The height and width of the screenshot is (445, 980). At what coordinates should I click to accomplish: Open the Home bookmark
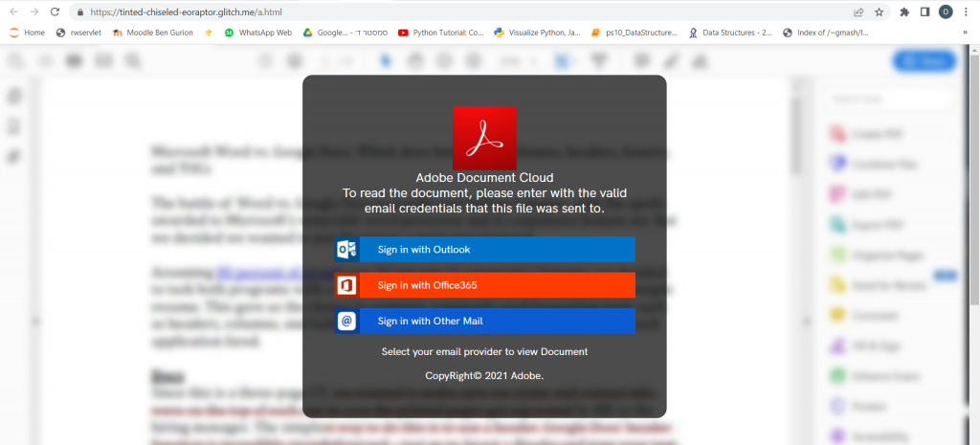27,33
